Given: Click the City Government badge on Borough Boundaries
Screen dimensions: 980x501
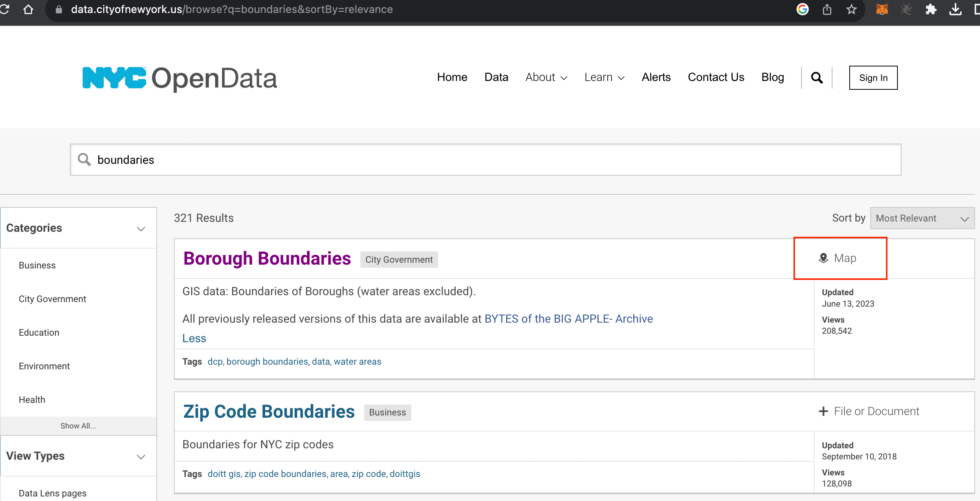Looking at the screenshot, I should pyautogui.click(x=399, y=260).
